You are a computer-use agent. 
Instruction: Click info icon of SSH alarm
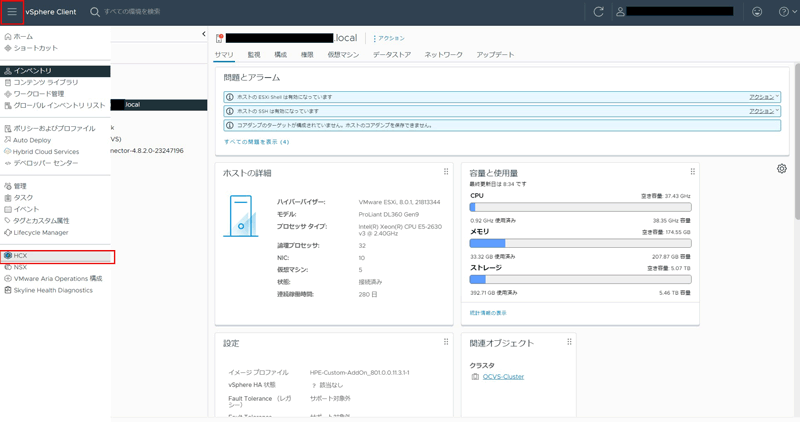pyautogui.click(x=230, y=111)
